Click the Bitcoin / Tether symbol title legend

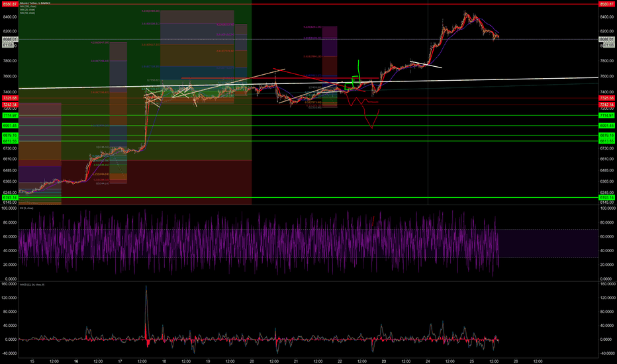[36, 3]
